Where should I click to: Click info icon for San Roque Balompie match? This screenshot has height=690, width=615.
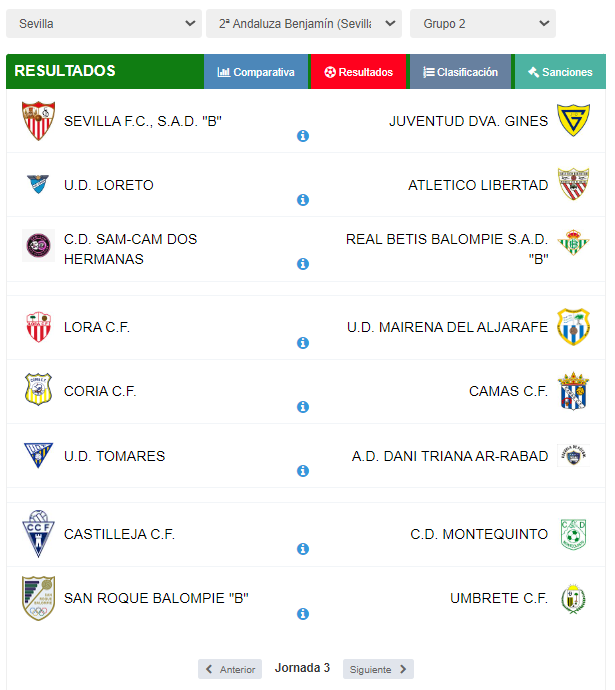coord(303,613)
